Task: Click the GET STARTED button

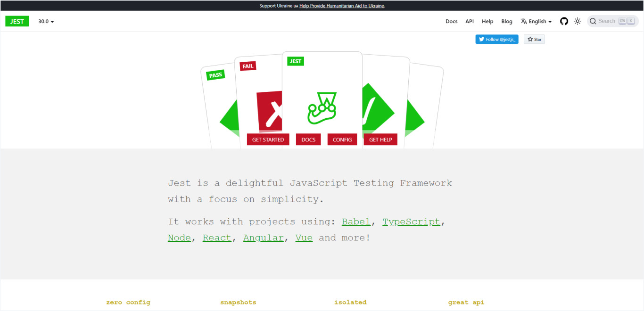Action: [268, 139]
